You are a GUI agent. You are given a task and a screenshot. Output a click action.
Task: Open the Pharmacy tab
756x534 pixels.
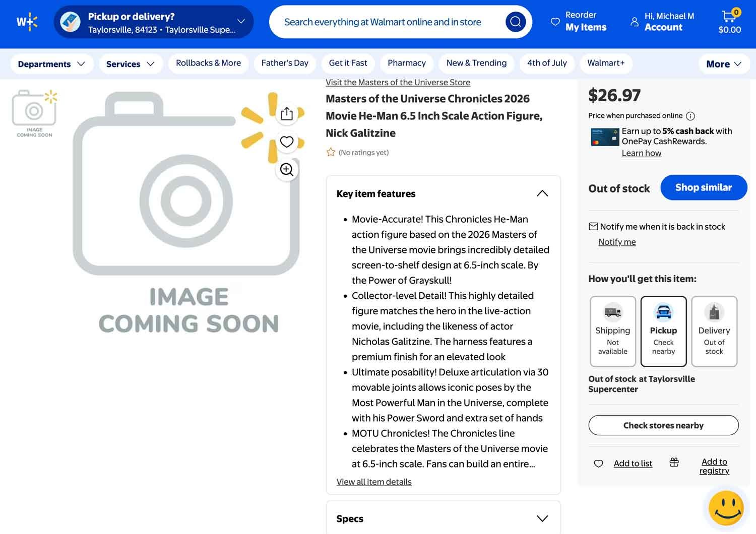[x=407, y=63]
